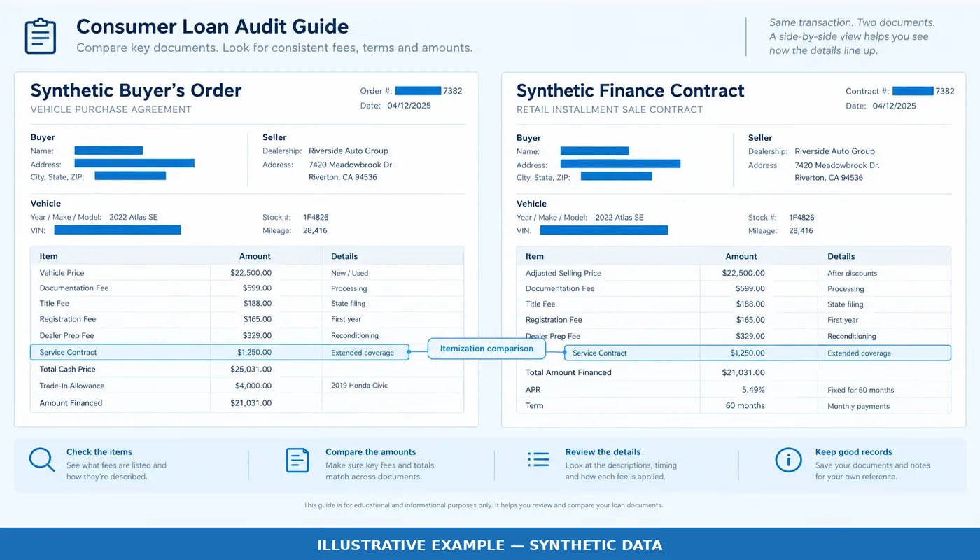The height and width of the screenshot is (560, 980).
Task: Click the Retail Installment Sale Contract subtitle
Action: (609, 109)
